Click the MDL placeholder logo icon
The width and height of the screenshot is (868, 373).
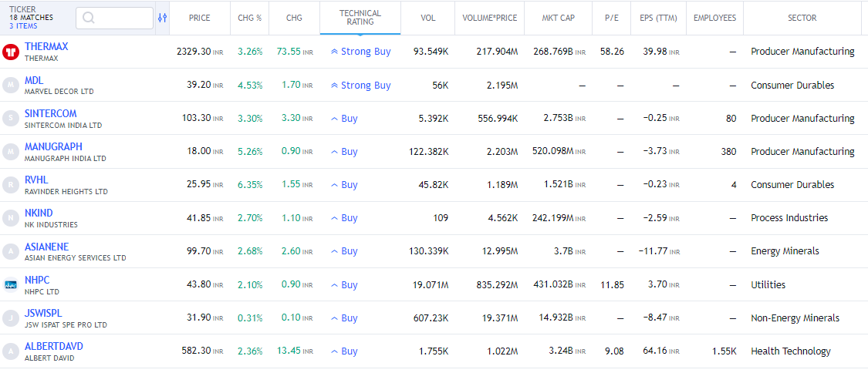coord(11,85)
